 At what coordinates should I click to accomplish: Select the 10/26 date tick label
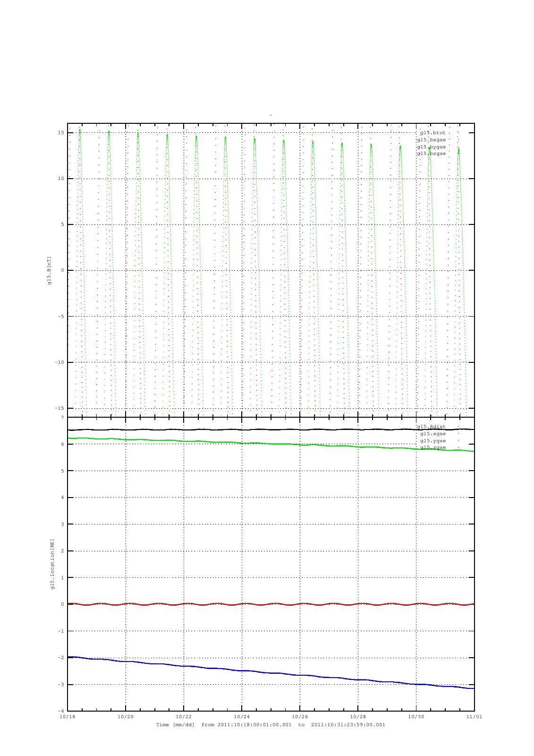pos(300,716)
